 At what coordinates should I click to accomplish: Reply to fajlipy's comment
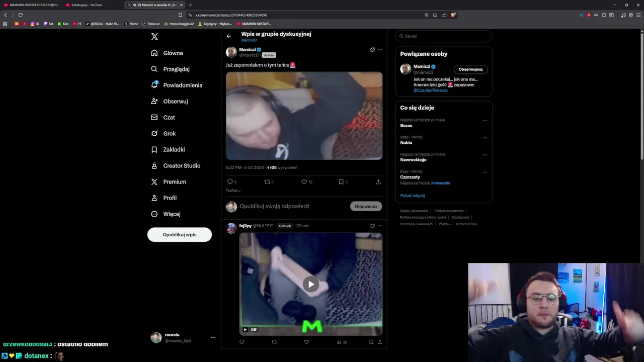point(242,342)
